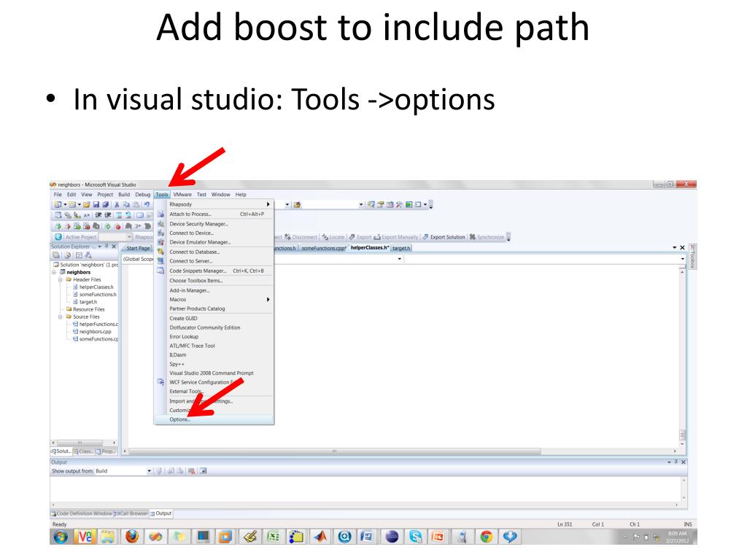Click Connect to Database menu entry

(x=214, y=252)
